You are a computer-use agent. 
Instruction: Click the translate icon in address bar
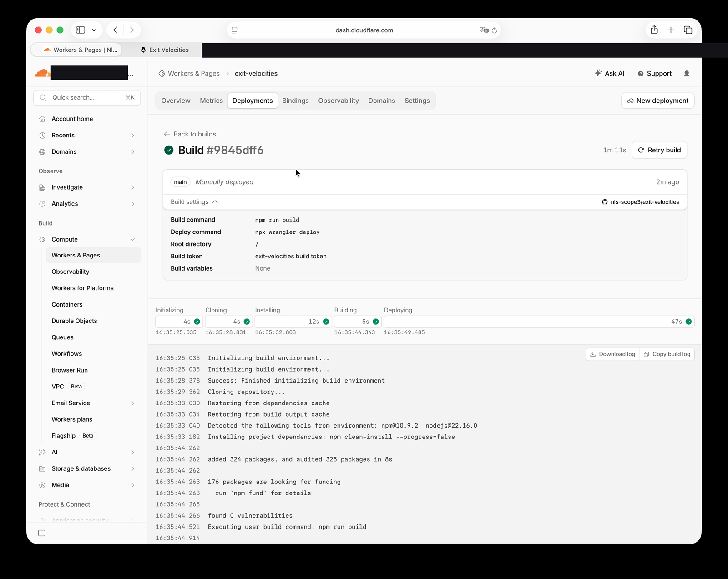(484, 30)
